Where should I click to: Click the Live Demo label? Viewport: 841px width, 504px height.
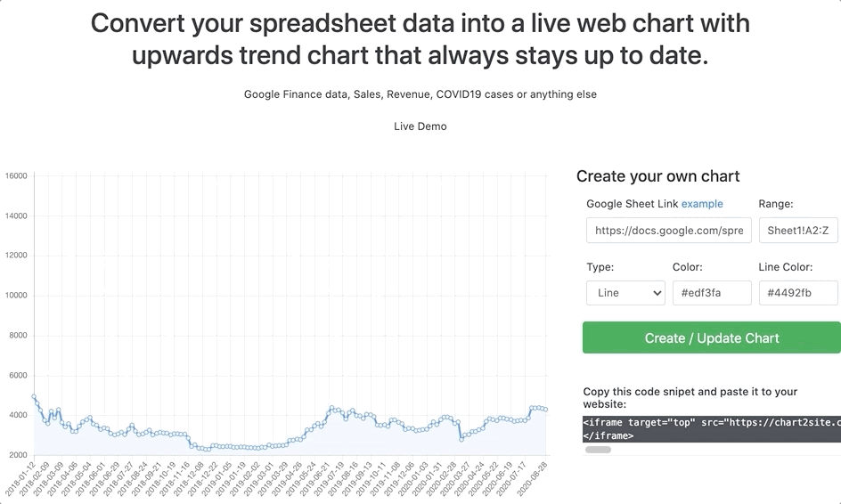(x=420, y=126)
